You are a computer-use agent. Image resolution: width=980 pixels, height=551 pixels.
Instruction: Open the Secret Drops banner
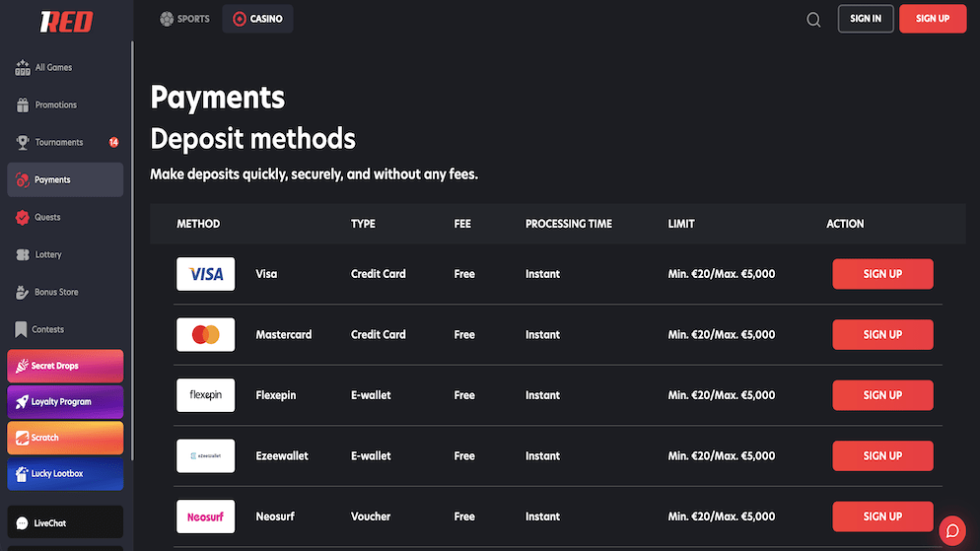coord(65,366)
